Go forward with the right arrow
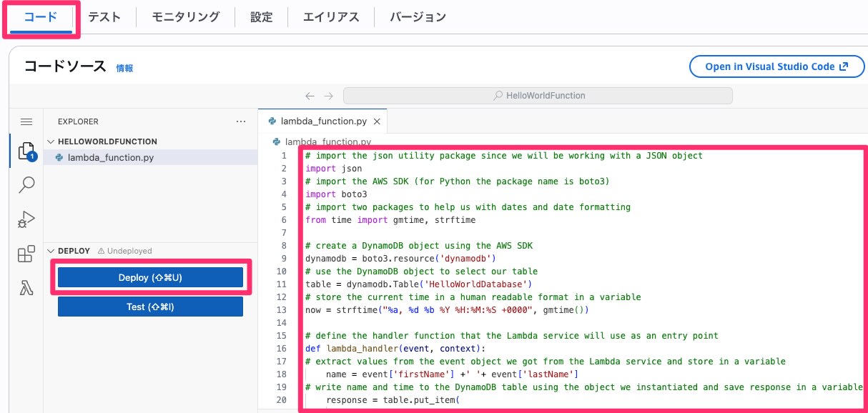Viewport: 868px width, 413px height. tap(328, 96)
